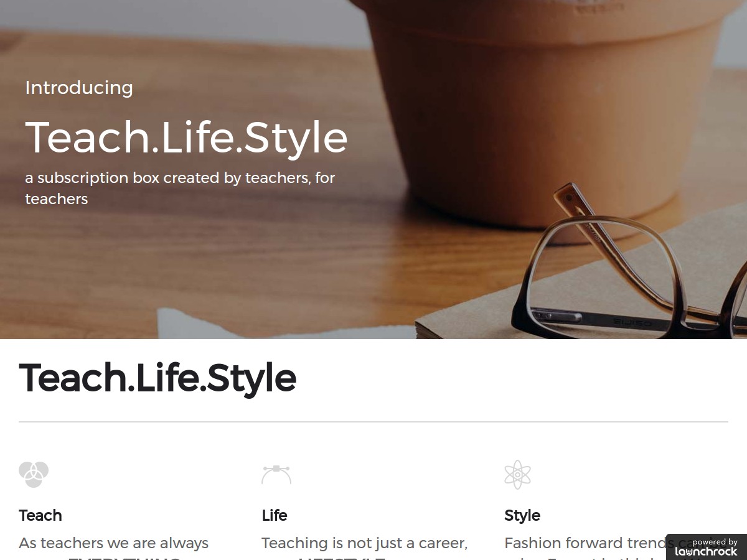The width and height of the screenshot is (747, 560).
Task: Click the large white Teach.Life.Style hero title
Action: pos(186,138)
